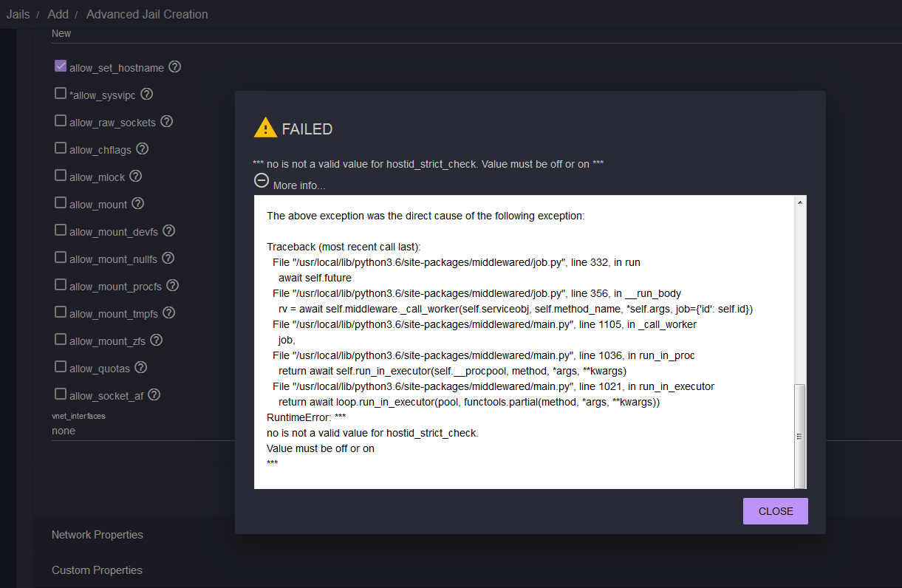Enable allow_chflags checkbox
902x588 pixels.
(x=61, y=148)
